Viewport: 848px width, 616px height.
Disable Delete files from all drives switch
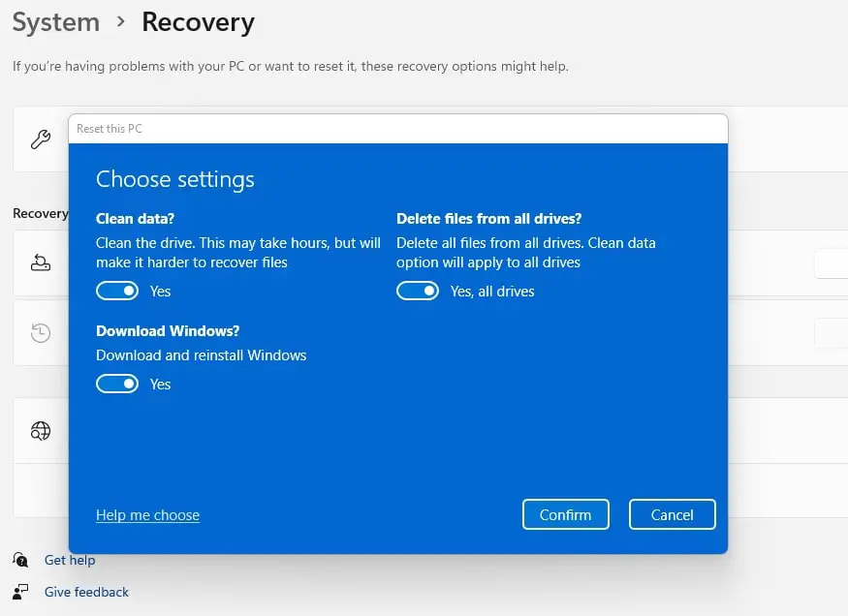point(418,292)
